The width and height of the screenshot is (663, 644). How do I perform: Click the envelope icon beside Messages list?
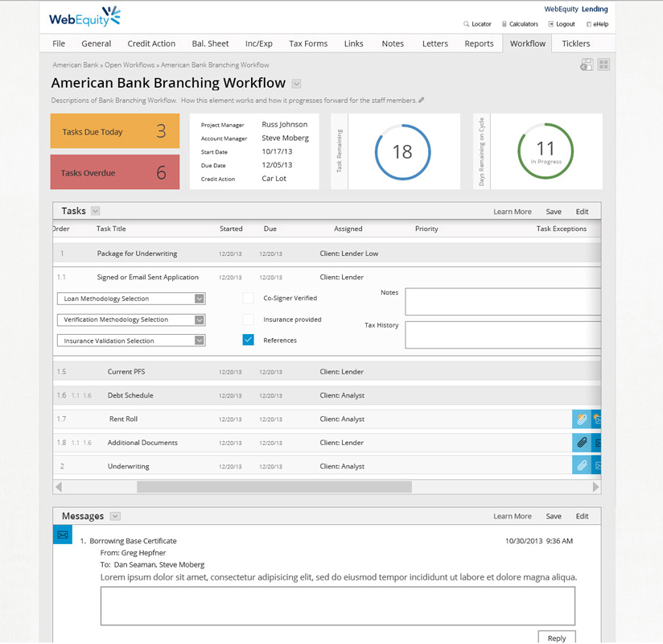pos(63,535)
